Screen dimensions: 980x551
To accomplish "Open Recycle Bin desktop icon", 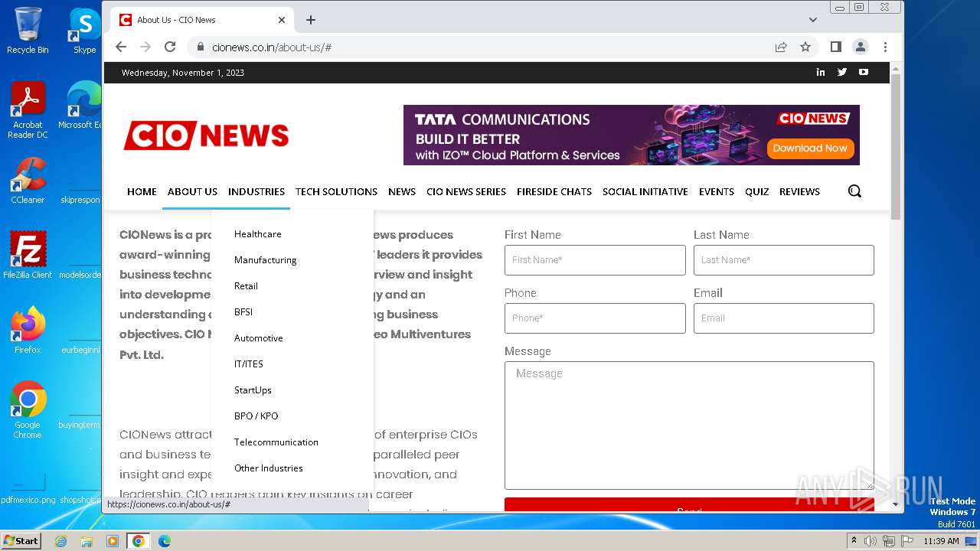I will (28, 31).
